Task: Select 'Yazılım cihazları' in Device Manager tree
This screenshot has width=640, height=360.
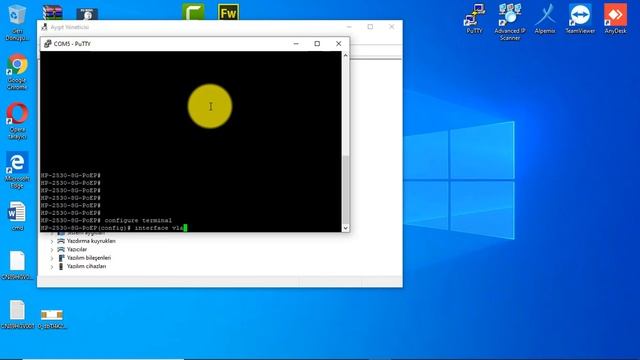Action: [x=87, y=266]
